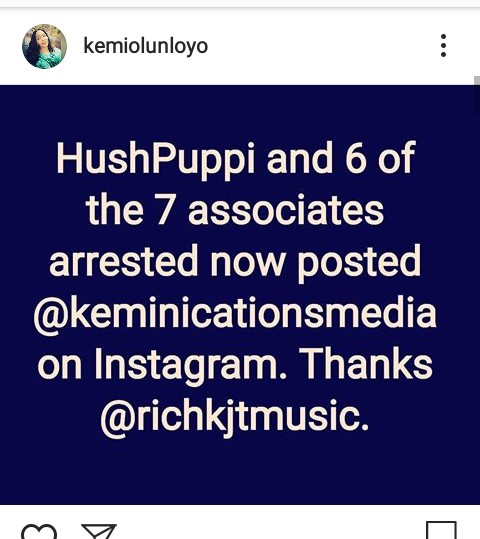Screen dimensions: 480x539
Task: Toggle bookmark to save HushPuppi post
Action: click(x=441, y=530)
